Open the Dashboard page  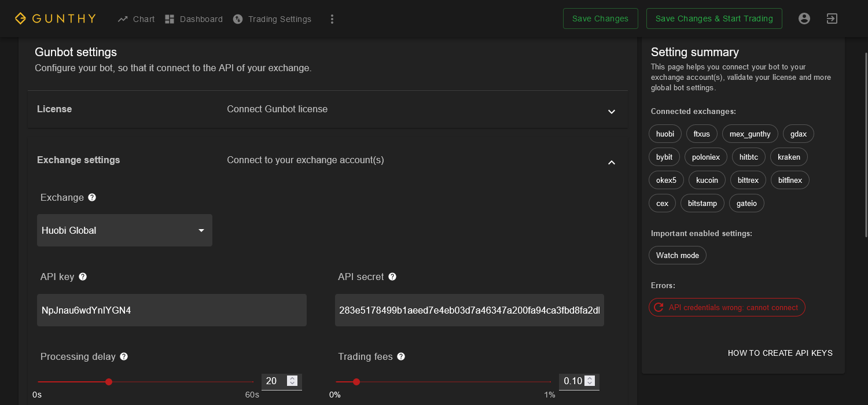click(193, 19)
